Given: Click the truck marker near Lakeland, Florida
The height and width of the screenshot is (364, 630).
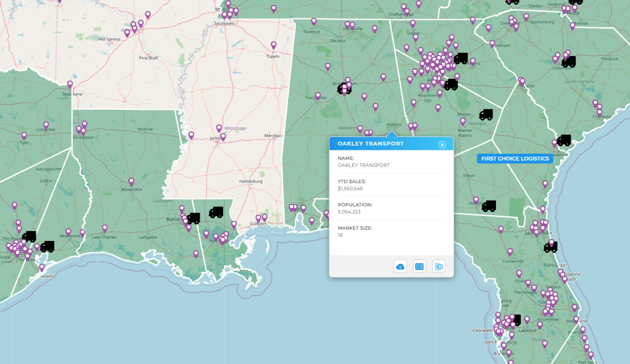Looking at the screenshot, I should click(x=518, y=319).
